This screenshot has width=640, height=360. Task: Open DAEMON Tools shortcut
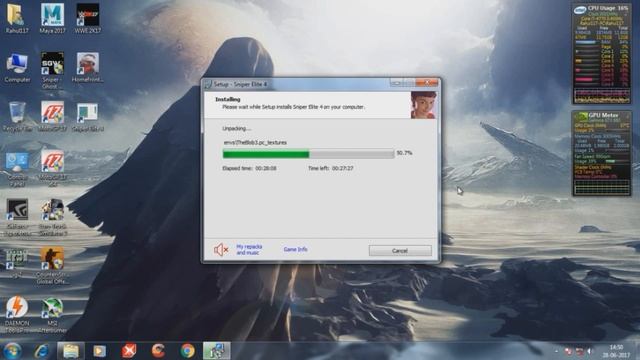(17, 315)
